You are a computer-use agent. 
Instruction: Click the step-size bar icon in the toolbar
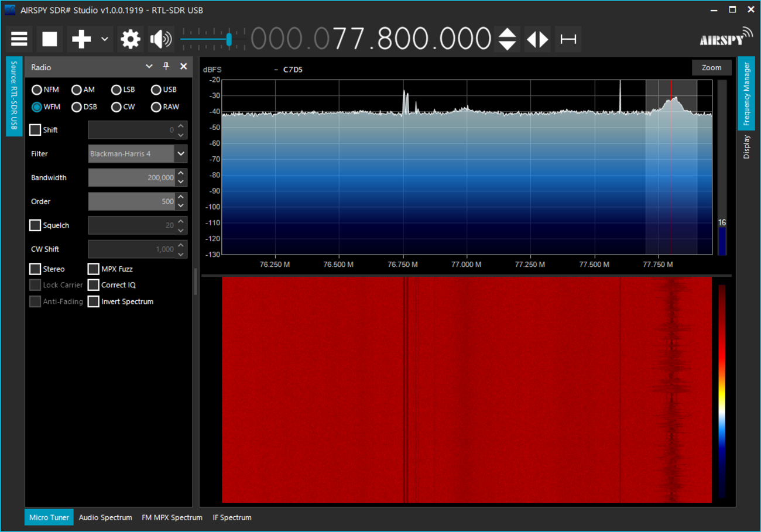click(x=568, y=39)
